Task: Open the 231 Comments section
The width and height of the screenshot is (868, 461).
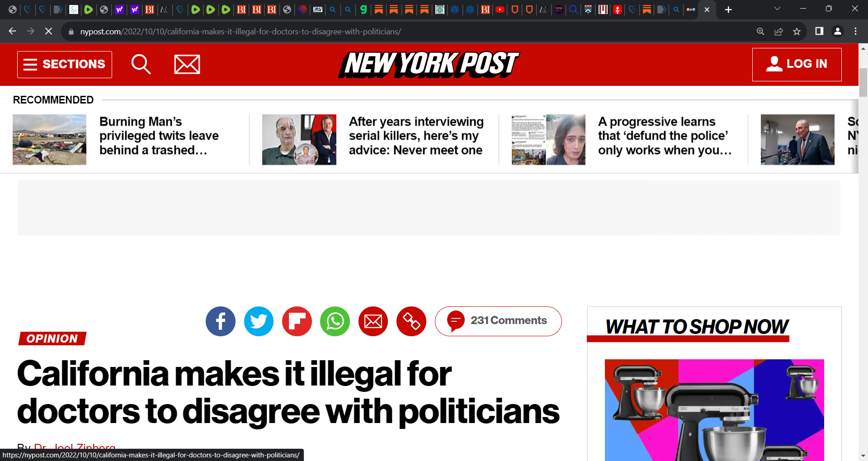Action: pos(498,321)
